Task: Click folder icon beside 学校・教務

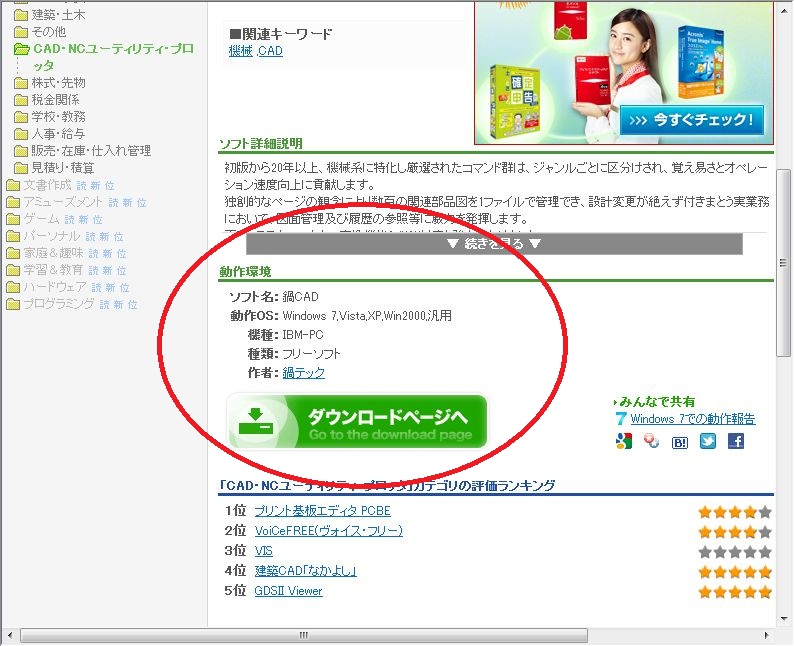Action: click(21, 117)
